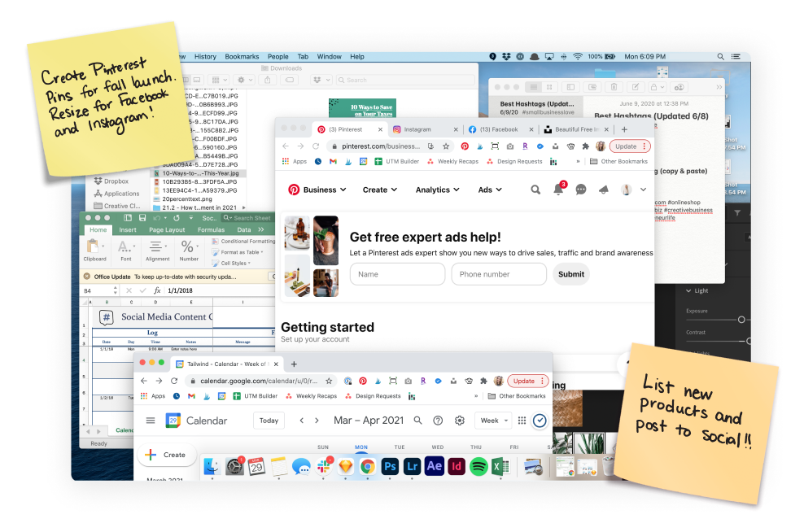
Task: Click the Create button in Google Calendar
Action: [x=167, y=455]
